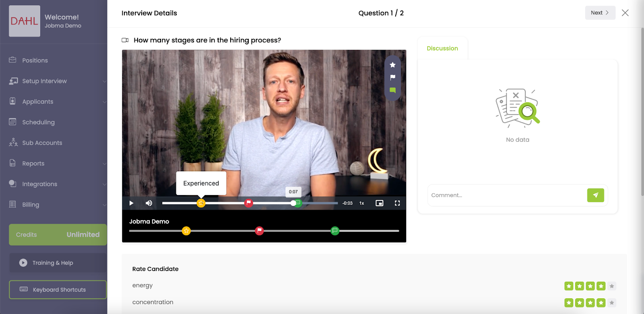Rate energy one star

(569, 286)
